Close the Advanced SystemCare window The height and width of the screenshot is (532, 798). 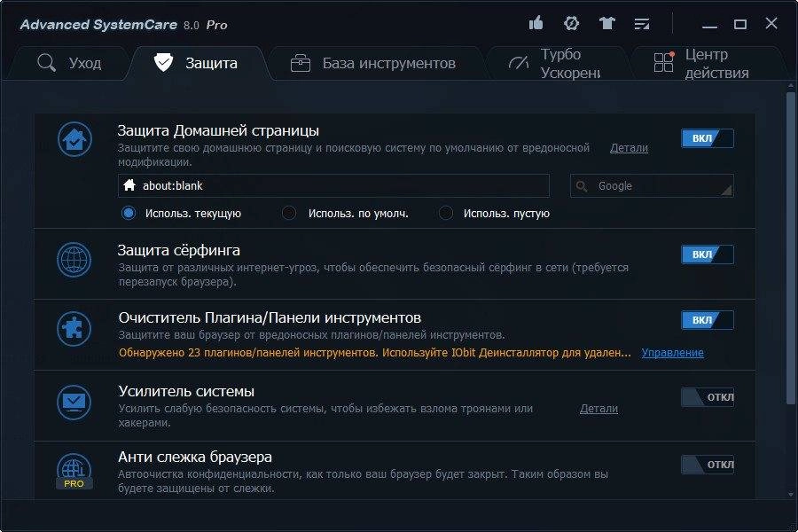coord(771,23)
